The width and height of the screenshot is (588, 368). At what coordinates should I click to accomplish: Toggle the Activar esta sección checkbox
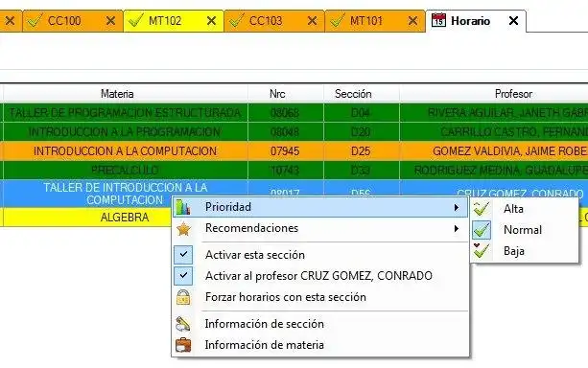pyautogui.click(x=183, y=255)
